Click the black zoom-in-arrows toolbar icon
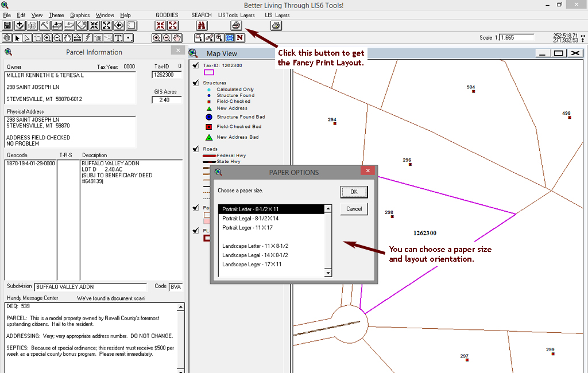Viewport: 588px width, 373px height. point(94,25)
